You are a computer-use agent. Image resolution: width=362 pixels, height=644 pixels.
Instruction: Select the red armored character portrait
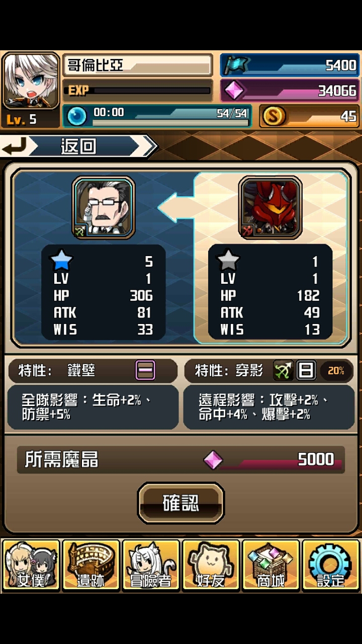pyautogui.click(x=270, y=207)
